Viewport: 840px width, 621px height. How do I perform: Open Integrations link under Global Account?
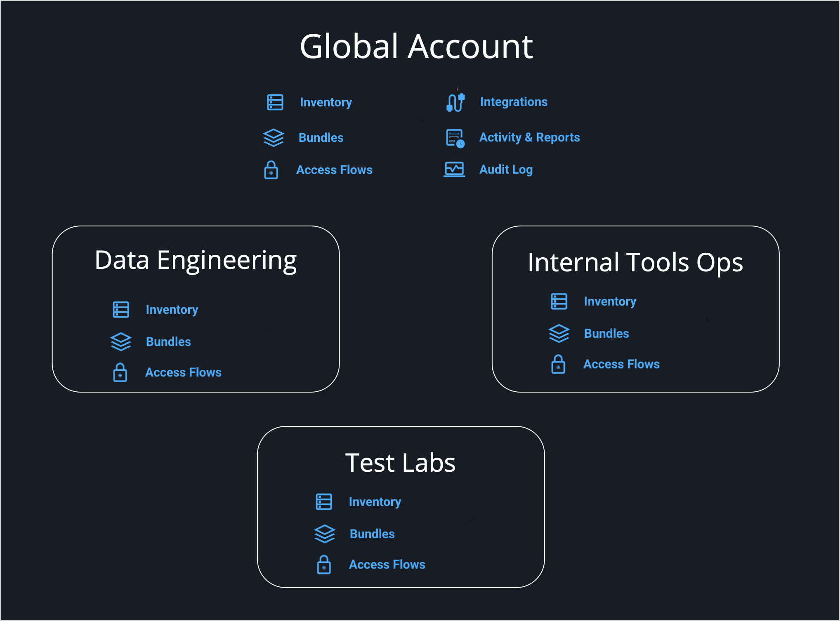click(x=514, y=102)
